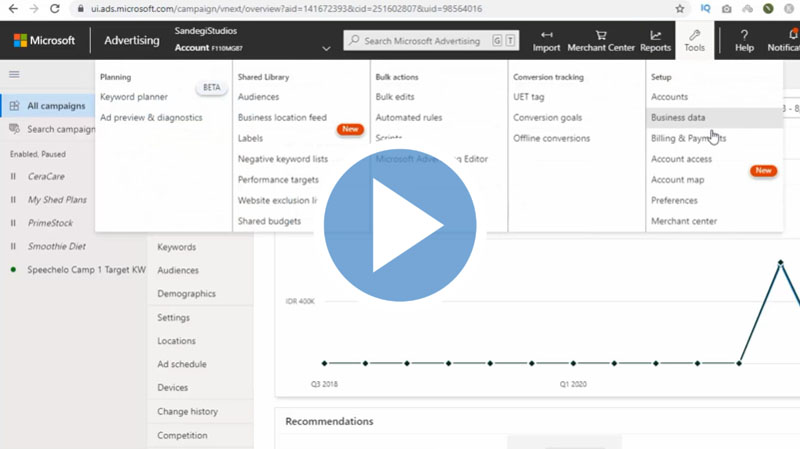800x449 pixels.
Task: Open Conversion goals
Action: (547, 117)
